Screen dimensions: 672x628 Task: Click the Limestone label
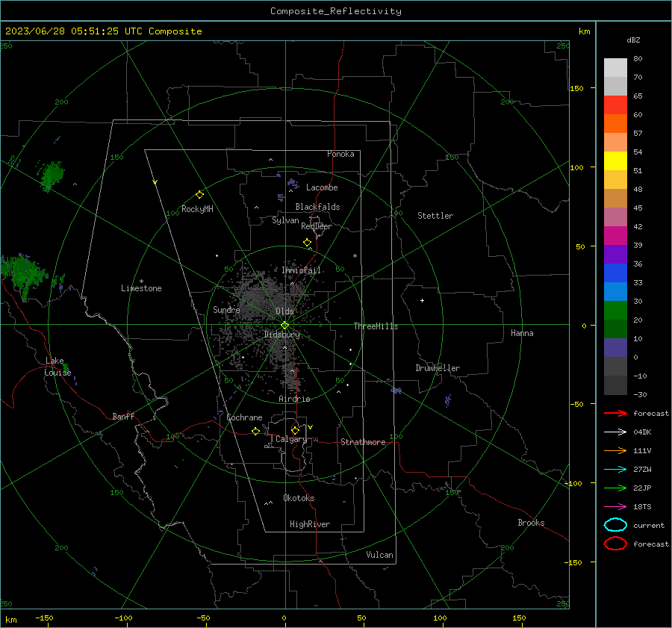pyautogui.click(x=141, y=288)
